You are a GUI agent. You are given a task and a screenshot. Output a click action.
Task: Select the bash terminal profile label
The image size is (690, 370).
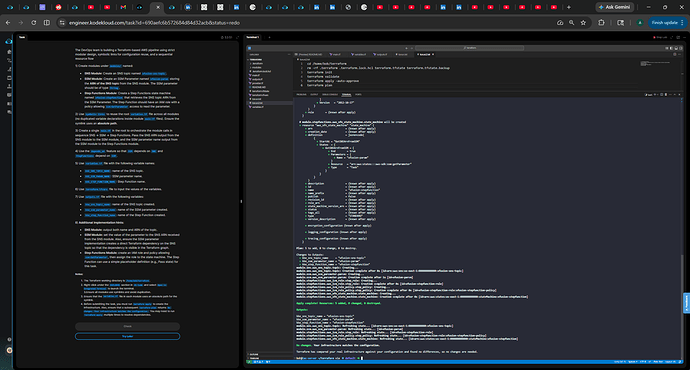click(648, 95)
